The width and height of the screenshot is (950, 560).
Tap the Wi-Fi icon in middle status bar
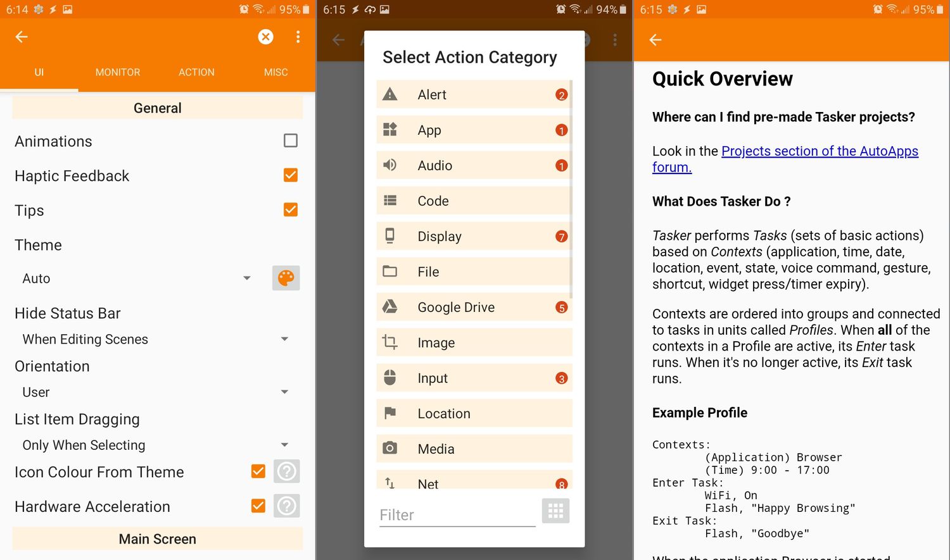(x=574, y=9)
